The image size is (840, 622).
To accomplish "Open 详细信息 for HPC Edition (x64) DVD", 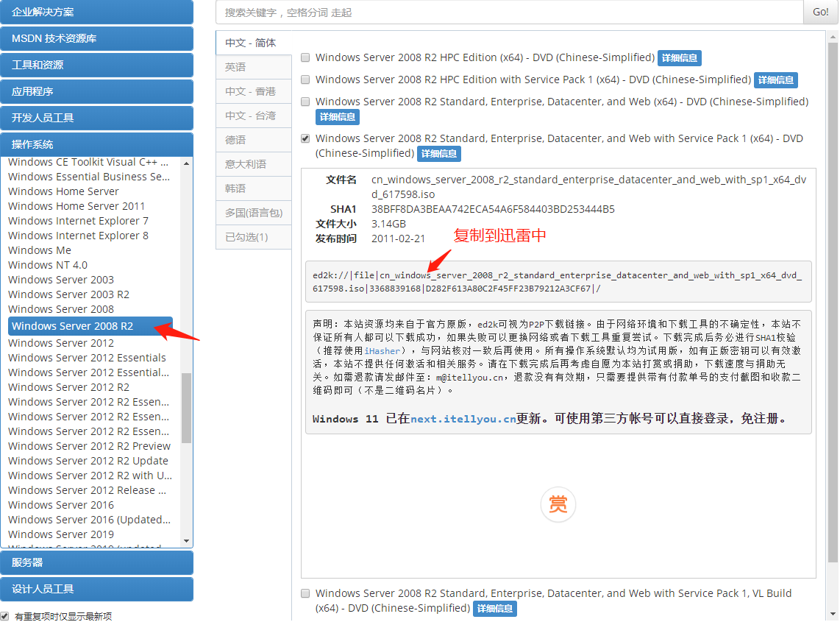I will tap(680, 58).
